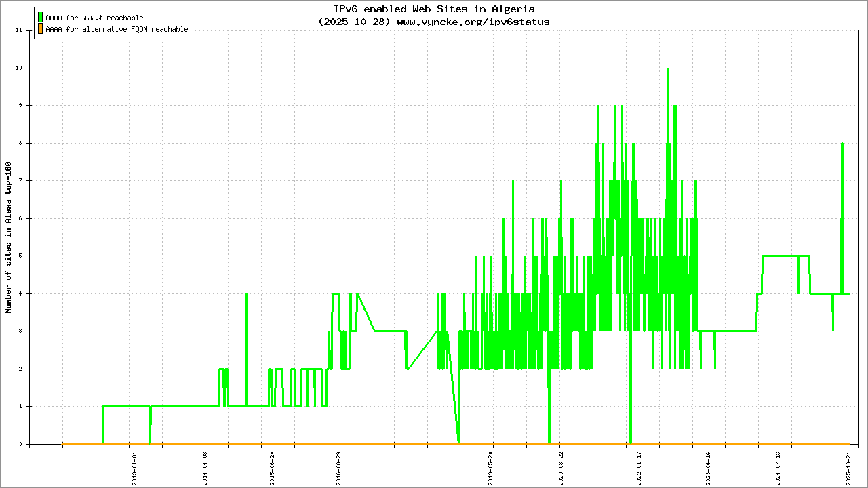This screenshot has width=868, height=488.
Task: Click the green legend color swatch
Action: 40,18
